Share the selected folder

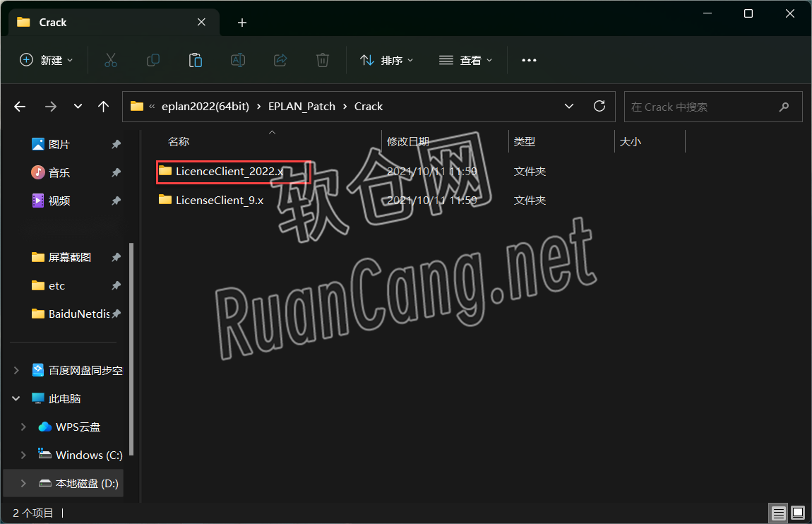(x=280, y=60)
